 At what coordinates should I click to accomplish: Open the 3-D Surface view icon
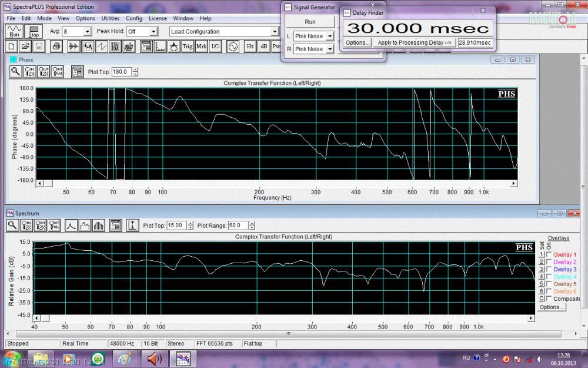pos(129,47)
